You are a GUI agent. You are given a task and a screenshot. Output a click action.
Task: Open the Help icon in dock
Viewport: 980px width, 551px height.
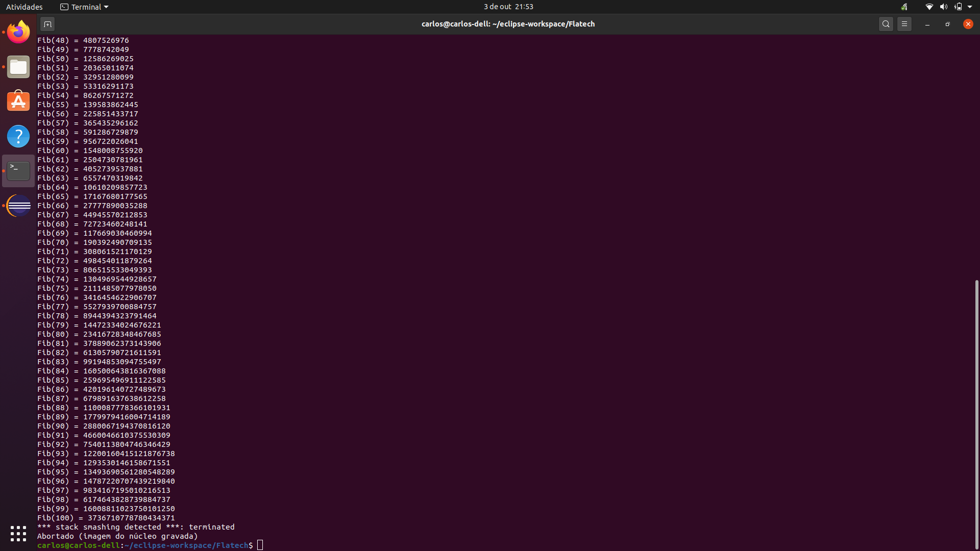18,136
